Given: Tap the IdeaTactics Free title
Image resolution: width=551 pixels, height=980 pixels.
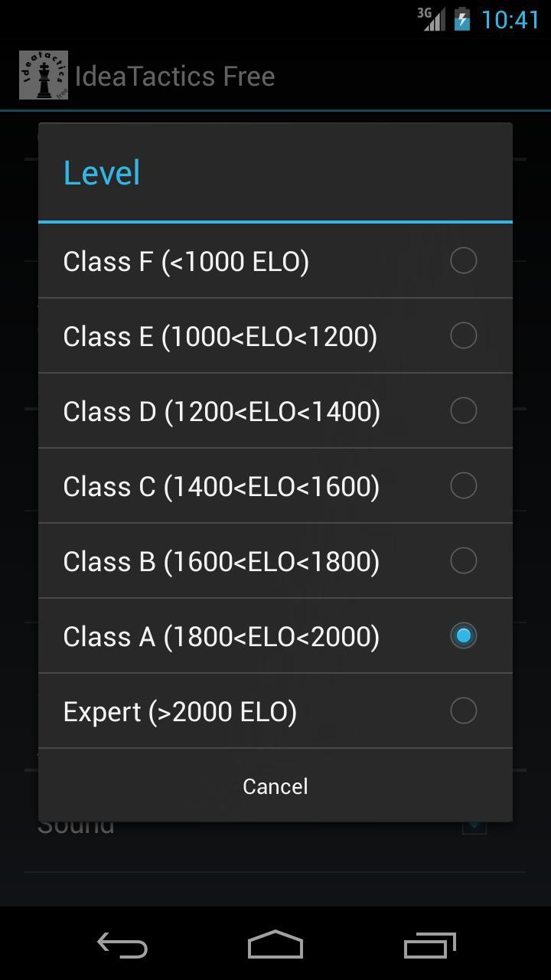Looking at the screenshot, I should point(174,76).
